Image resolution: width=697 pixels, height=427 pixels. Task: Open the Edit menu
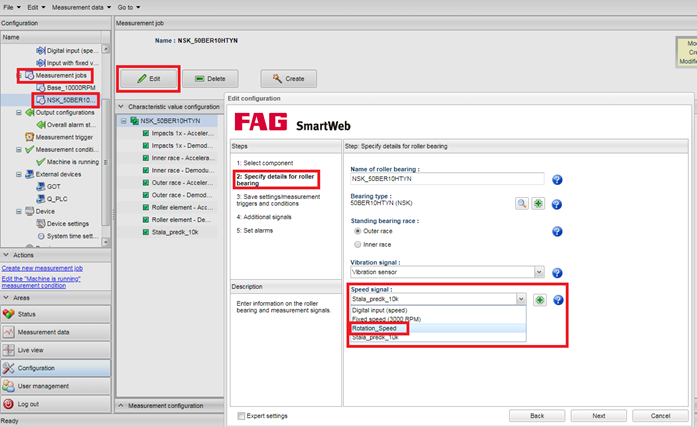36,7
